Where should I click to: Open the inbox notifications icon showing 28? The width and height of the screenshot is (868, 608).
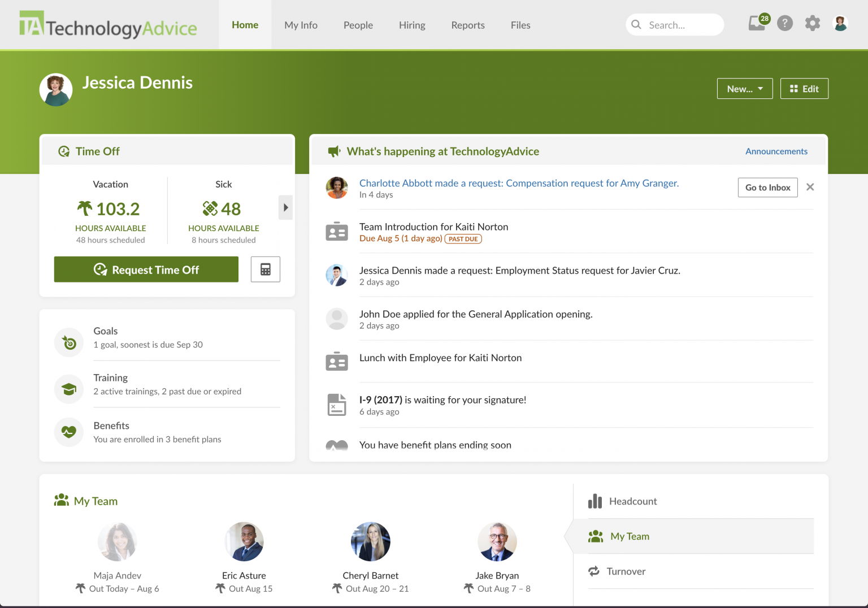[x=757, y=24]
